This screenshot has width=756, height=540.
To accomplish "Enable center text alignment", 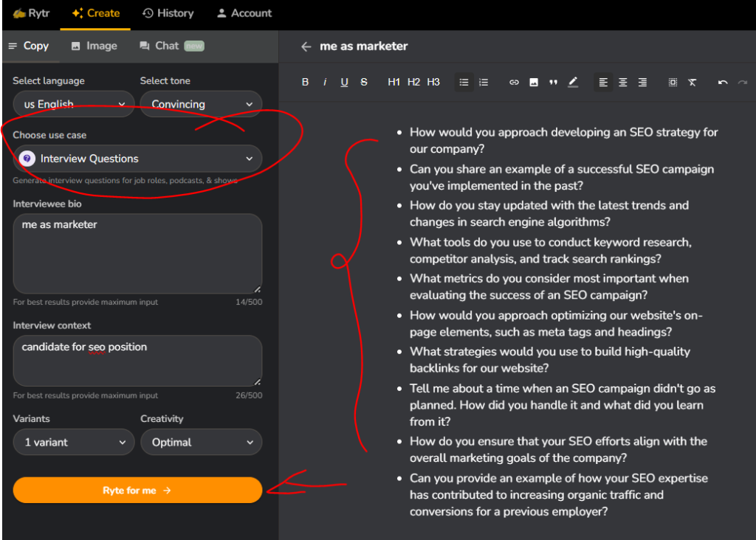I will (623, 82).
